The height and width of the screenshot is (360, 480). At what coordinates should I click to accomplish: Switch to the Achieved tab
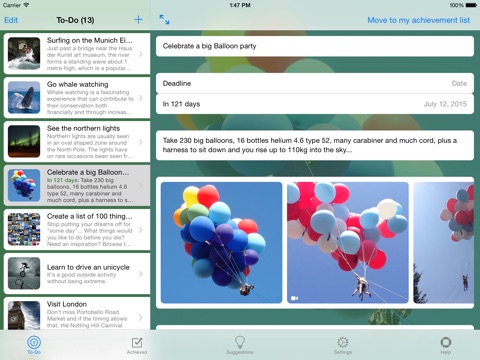(137, 345)
